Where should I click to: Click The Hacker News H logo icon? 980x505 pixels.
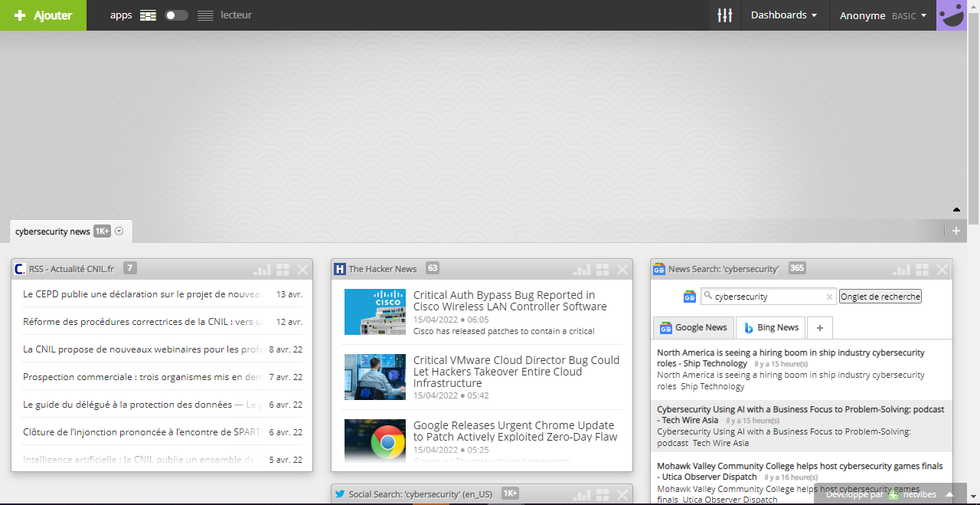tap(340, 269)
